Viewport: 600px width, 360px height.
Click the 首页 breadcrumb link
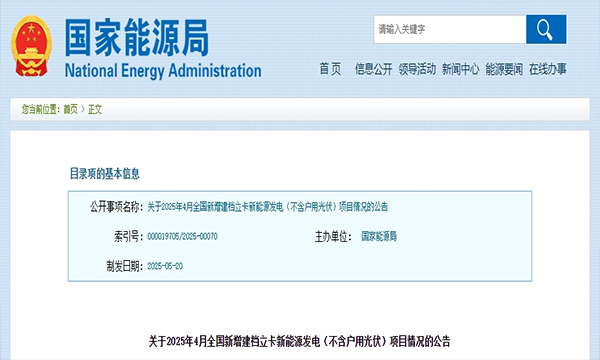(70, 109)
